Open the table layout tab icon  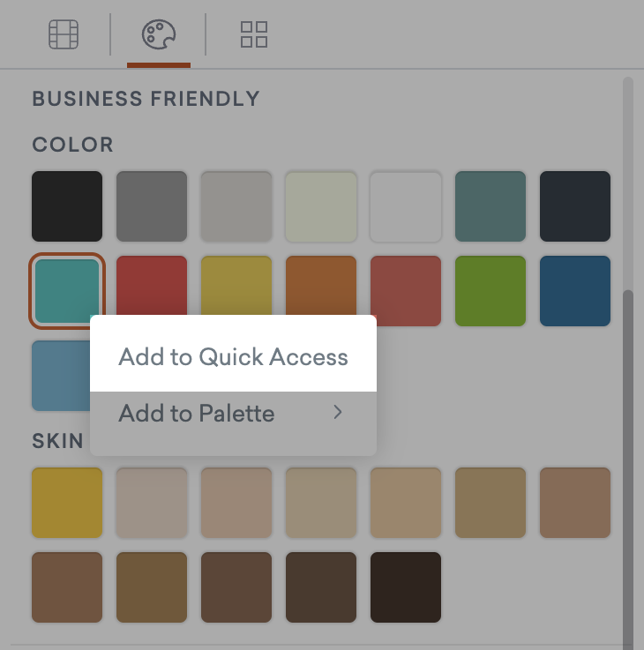pyautogui.click(x=64, y=34)
